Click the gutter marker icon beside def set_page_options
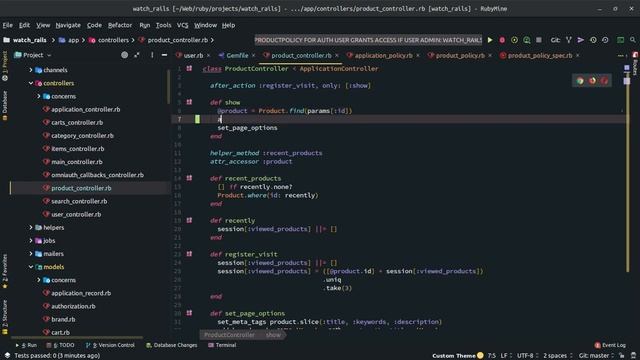This screenshot has height=360, width=640. click(189, 313)
